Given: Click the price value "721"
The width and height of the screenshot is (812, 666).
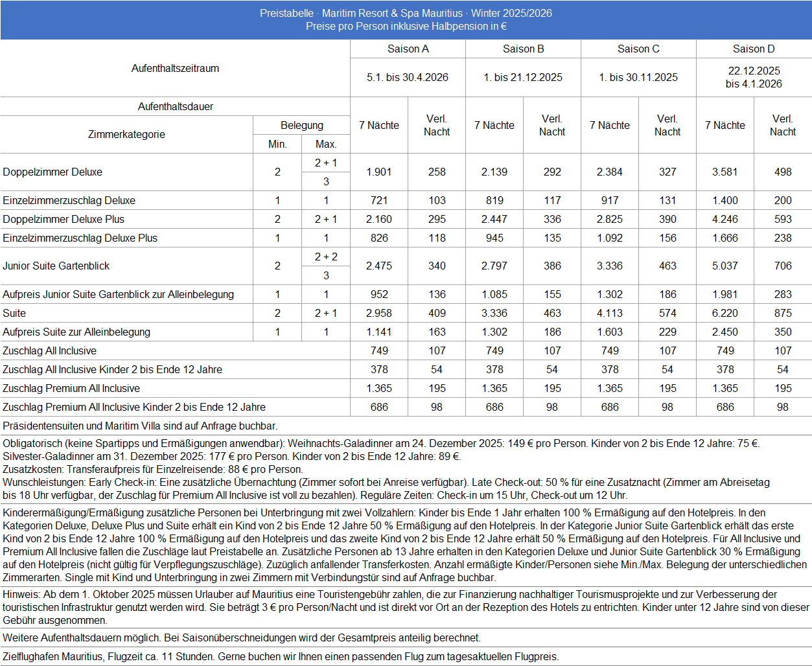Looking at the screenshot, I should pyautogui.click(x=379, y=200).
